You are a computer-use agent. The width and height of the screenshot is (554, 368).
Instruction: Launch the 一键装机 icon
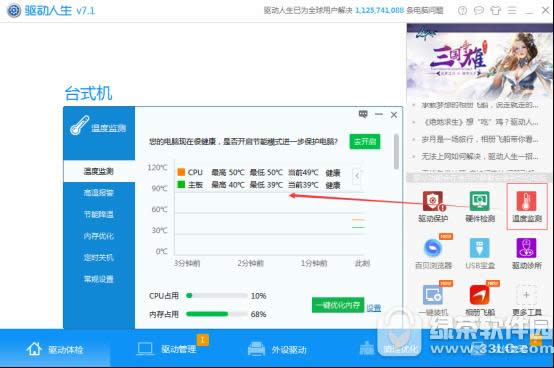(x=433, y=295)
